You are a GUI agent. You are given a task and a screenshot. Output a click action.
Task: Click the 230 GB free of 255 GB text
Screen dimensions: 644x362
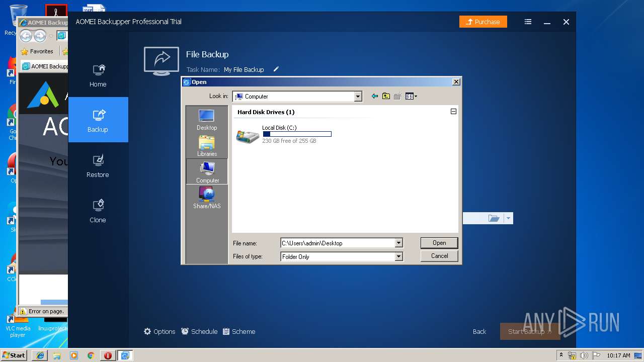click(x=289, y=141)
